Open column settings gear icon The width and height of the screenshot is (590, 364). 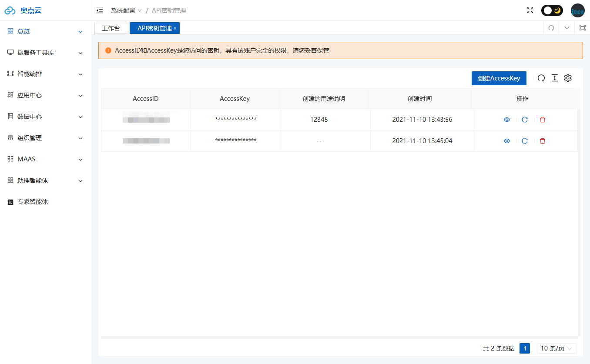click(x=568, y=78)
